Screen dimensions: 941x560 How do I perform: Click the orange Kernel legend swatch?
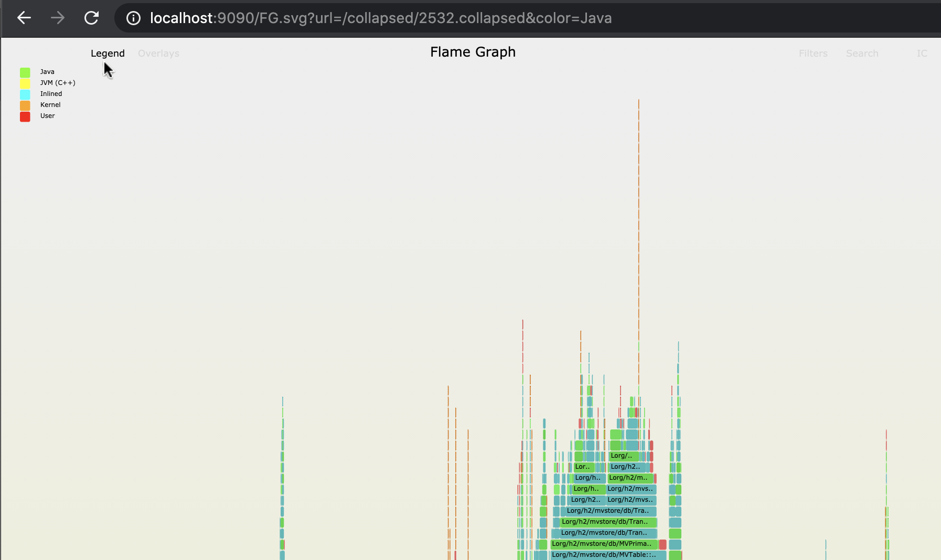[25, 105]
